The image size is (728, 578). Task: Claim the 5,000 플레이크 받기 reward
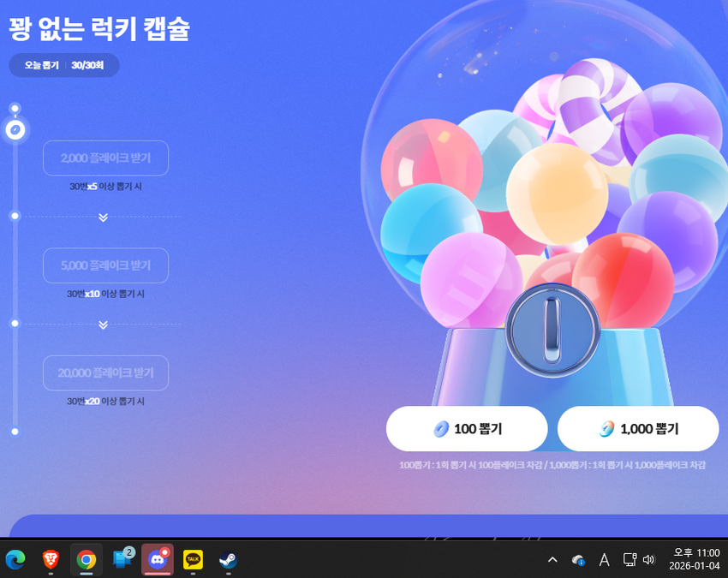pos(105,265)
